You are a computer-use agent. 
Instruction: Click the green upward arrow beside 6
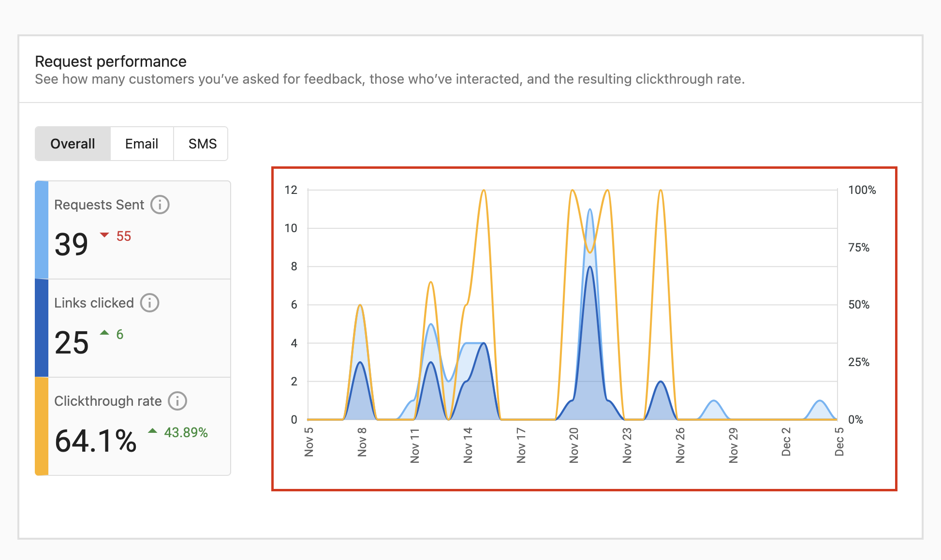coord(104,333)
